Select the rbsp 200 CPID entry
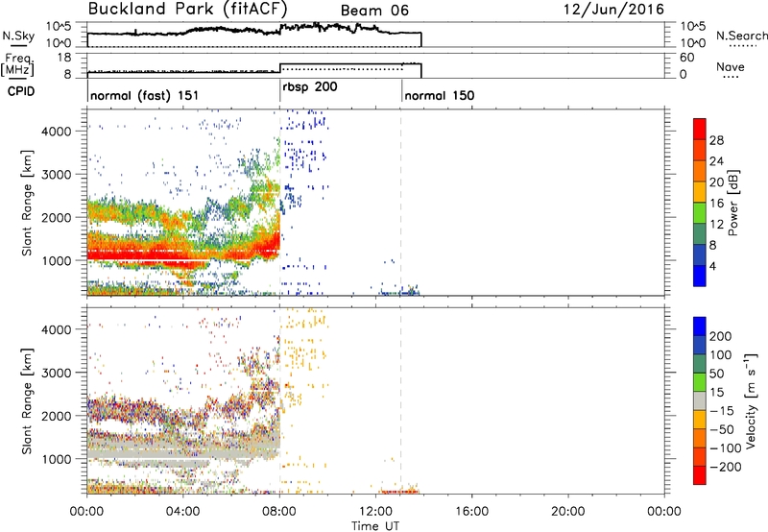Screen dimensions: 768x532 [x=310, y=87]
